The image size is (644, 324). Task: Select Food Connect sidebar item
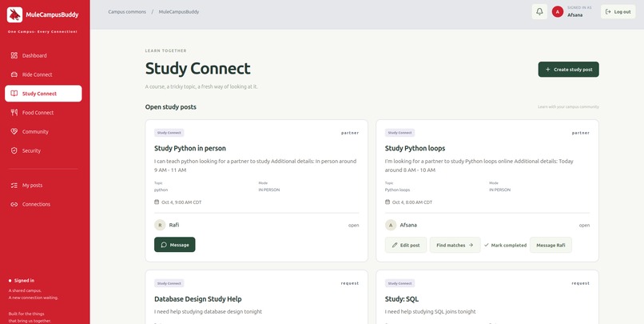point(43,113)
